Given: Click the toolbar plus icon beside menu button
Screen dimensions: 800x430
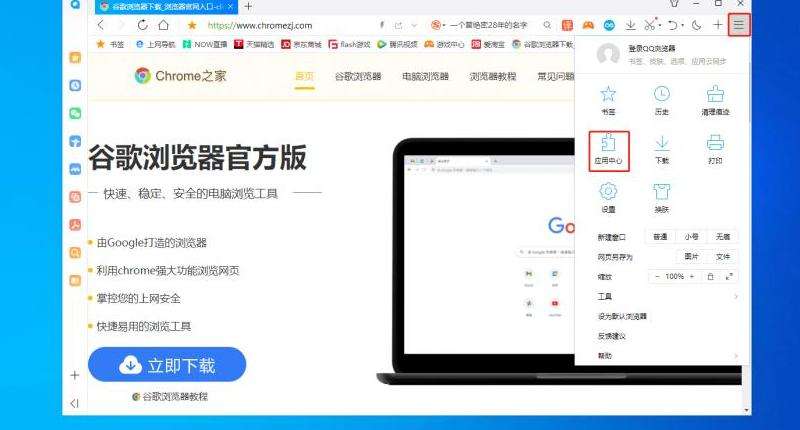Looking at the screenshot, I should tap(717, 24).
